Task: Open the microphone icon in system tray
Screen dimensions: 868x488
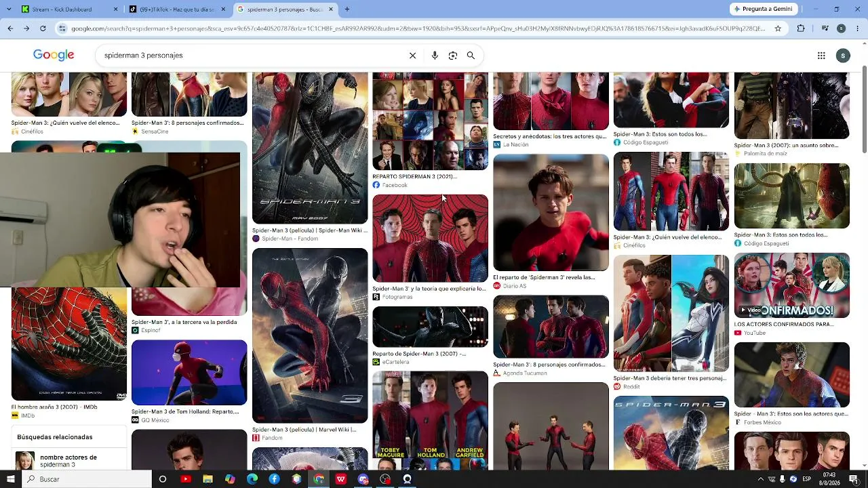Action: point(782,479)
